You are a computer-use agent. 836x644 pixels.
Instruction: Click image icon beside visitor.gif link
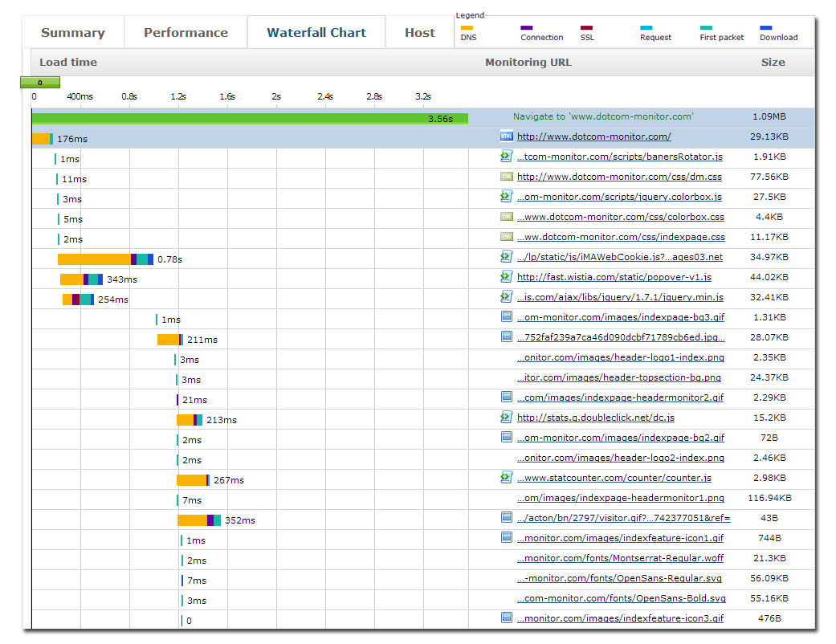(507, 517)
